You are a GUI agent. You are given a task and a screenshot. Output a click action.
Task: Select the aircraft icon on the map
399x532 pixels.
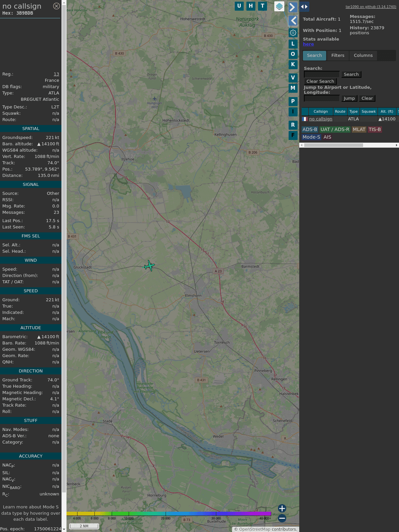coord(150,266)
